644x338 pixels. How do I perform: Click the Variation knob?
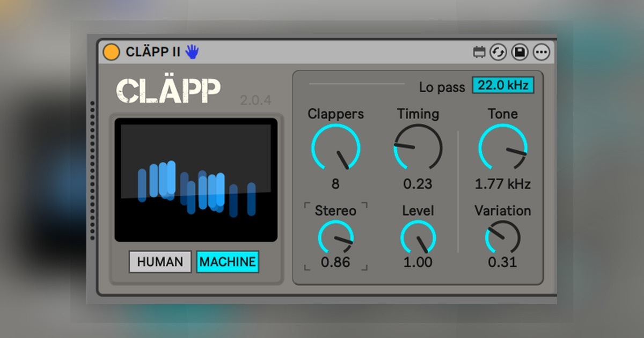[x=503, y=238]
